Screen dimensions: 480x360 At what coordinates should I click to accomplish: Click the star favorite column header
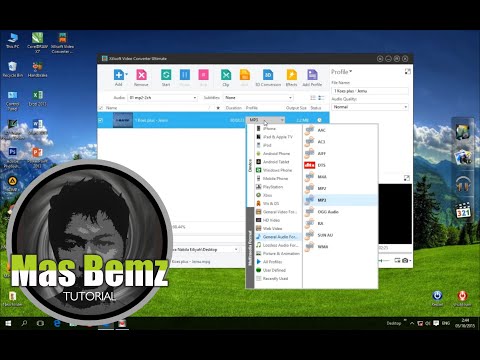tap(218, 108)
